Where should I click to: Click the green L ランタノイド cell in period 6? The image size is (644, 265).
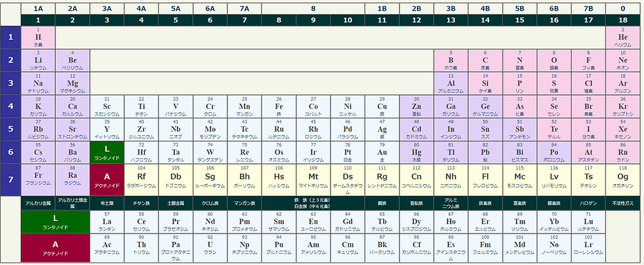click(x=106, y=153)
